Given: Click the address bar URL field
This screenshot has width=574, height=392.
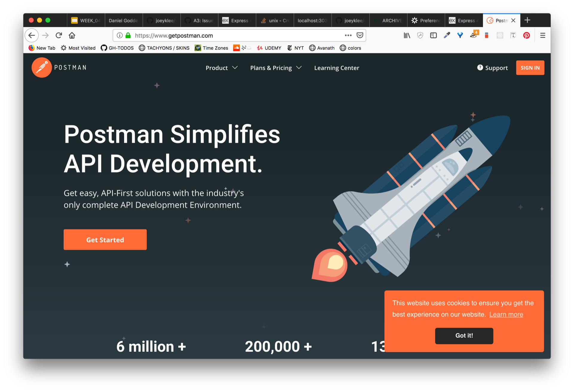Looking at the screenshot, I should coord(233,36).
